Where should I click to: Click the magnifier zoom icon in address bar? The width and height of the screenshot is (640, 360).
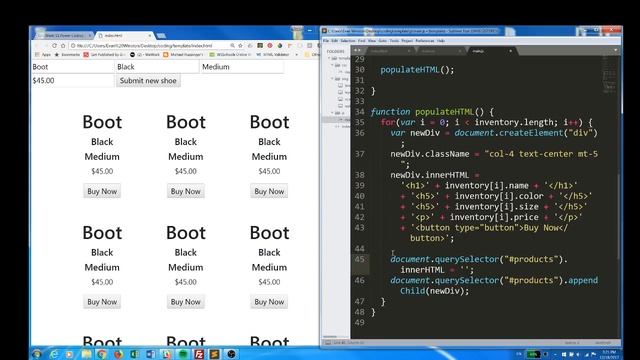(232, 46)
